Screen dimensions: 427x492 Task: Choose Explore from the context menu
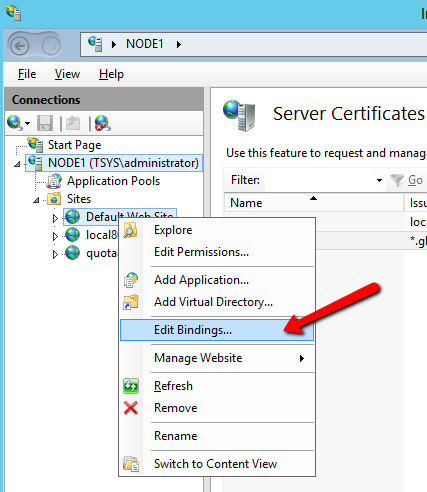tap(217, 230)
